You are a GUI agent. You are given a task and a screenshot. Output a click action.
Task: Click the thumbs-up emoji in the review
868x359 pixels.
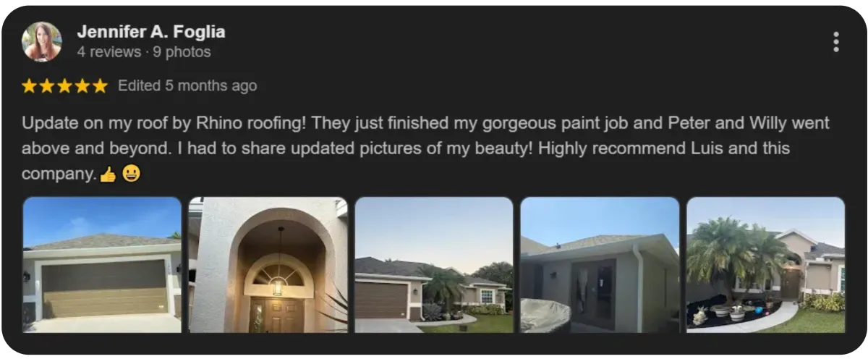[x=108, y=174]
